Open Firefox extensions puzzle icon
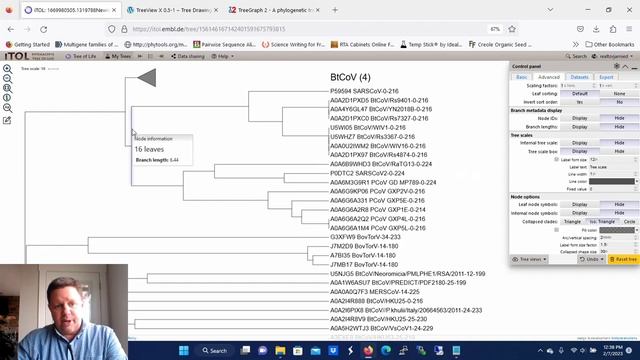Screen dimensions: 640x360 613,29
